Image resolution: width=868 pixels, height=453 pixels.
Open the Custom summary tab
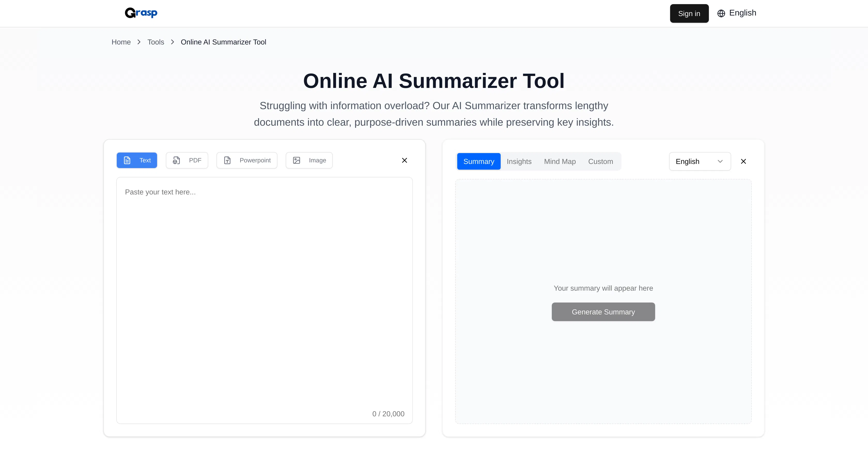[601, 161]
